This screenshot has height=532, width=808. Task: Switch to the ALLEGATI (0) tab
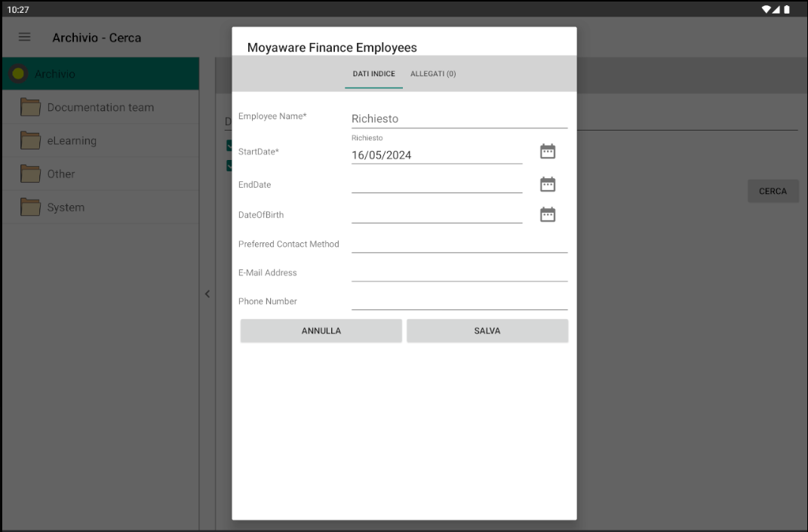(433, 74)
